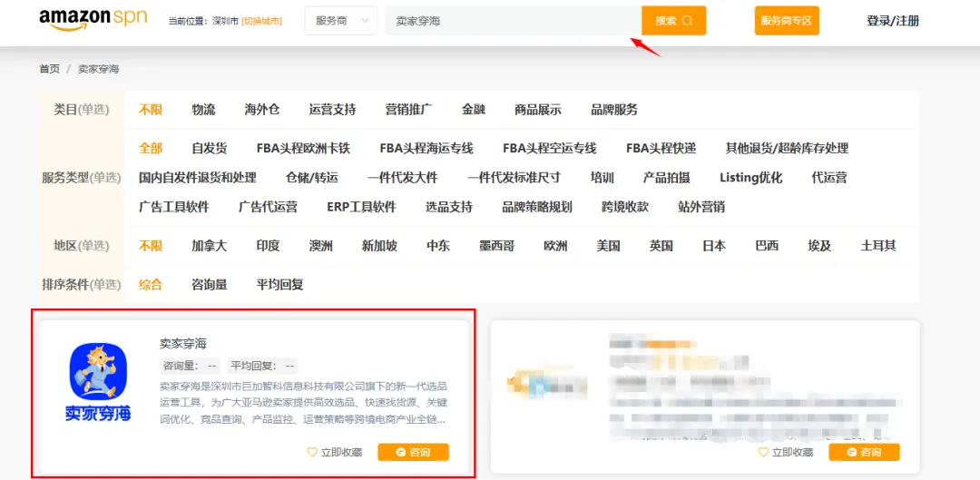The width and height of the screenshot is (980, 480).
Task: Filter region by 日本
Action: coord(714,246)
